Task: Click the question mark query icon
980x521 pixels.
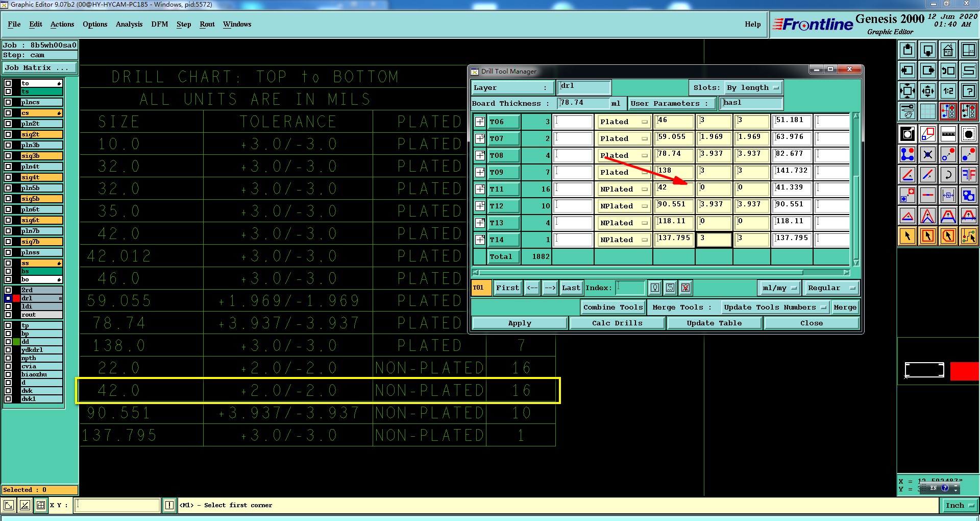Action: [x=969, y=91]
